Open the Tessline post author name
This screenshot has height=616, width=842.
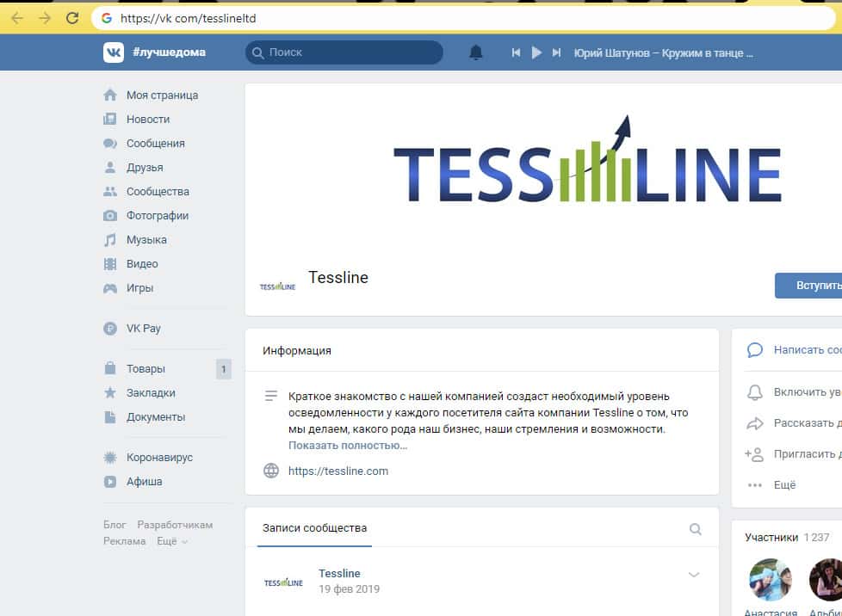click(x=339, y=573)
